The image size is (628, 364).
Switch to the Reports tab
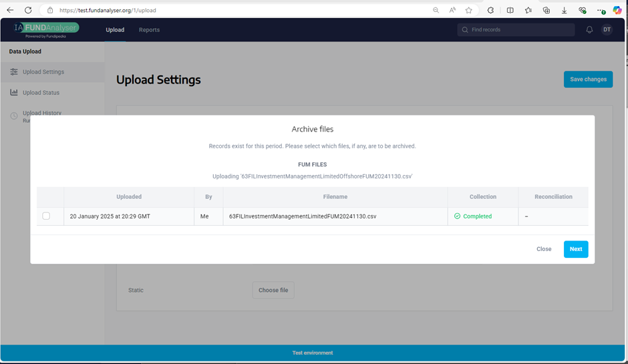[149, 30]
